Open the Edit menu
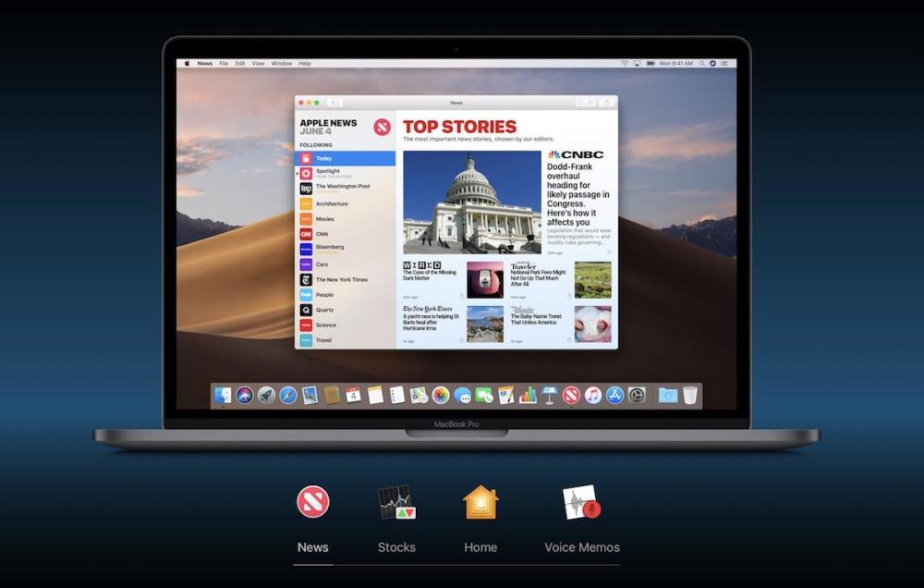The height and width of the screenshot is (588, 924). click(x=240, y=63)
